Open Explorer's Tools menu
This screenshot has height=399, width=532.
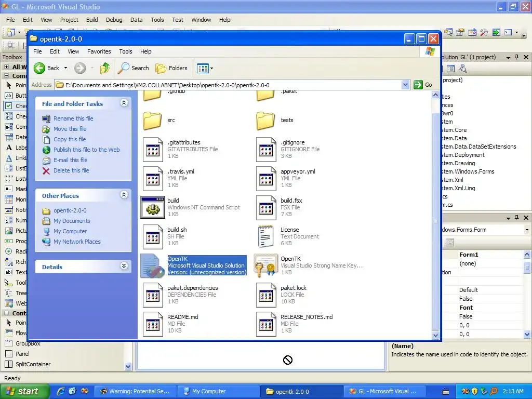click(x=126, y=51)
